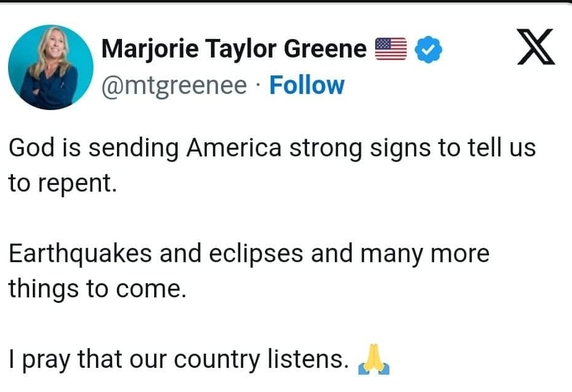Click the word "God" in the tweet
Viewport: 572px width, 392px height.
tap(32, 148)
